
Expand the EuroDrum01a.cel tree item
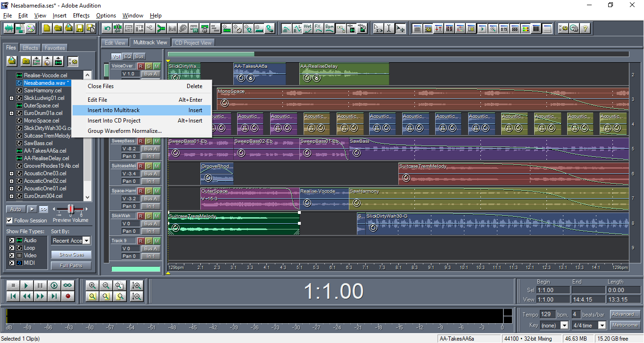11,113
